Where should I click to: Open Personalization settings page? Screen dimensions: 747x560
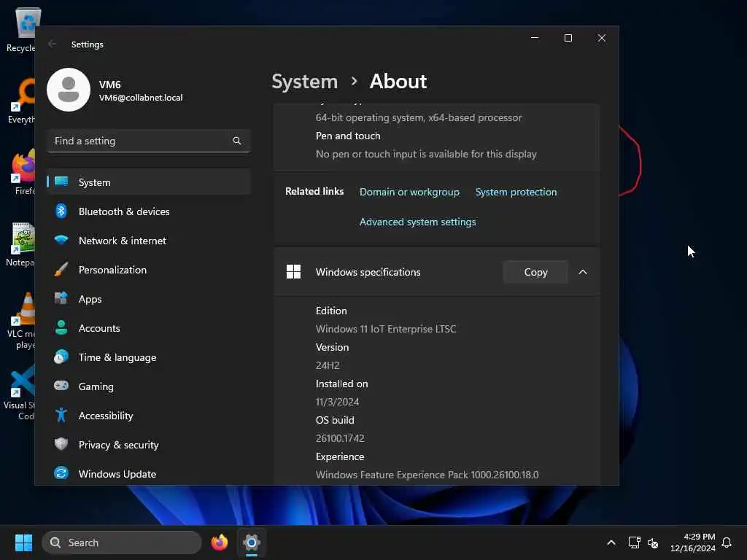click(x=149, y=270)
